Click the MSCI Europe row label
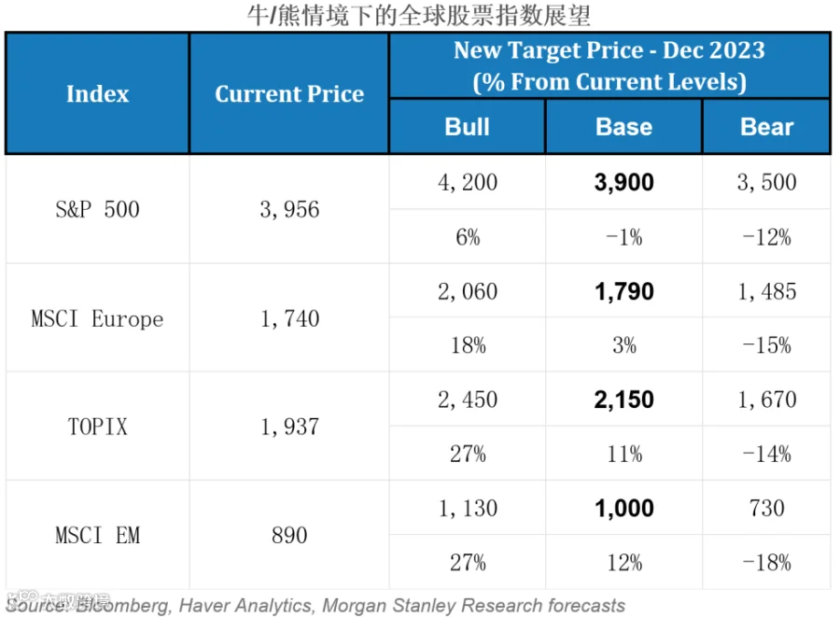This screenshot has height=617, width=840. pyautogui.click(x=97, y=318)
